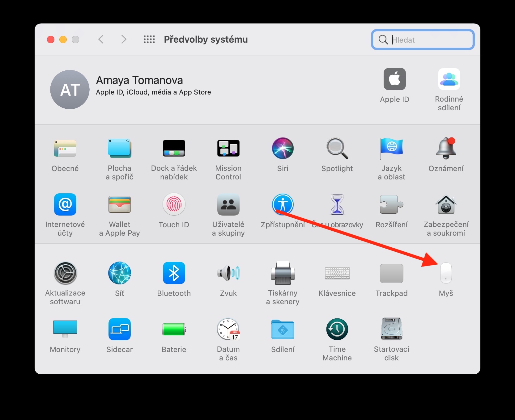The image size is (515, 420).
Task: Click the AT user avatar
Action: click(x=70, y=90)
